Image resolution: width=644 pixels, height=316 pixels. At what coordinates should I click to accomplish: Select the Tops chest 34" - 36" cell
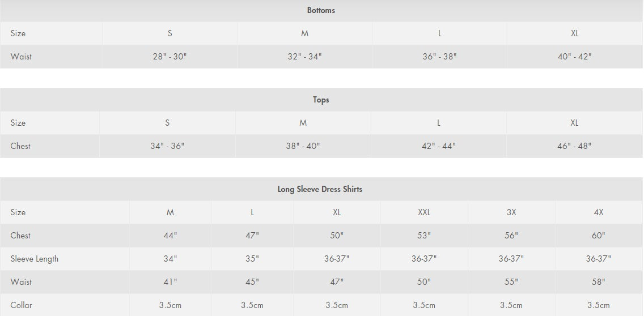click(167, 146)
